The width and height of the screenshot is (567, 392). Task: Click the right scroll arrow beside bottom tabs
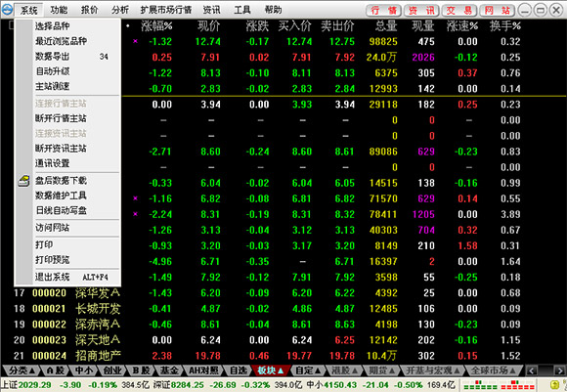(x=560, y=370)
